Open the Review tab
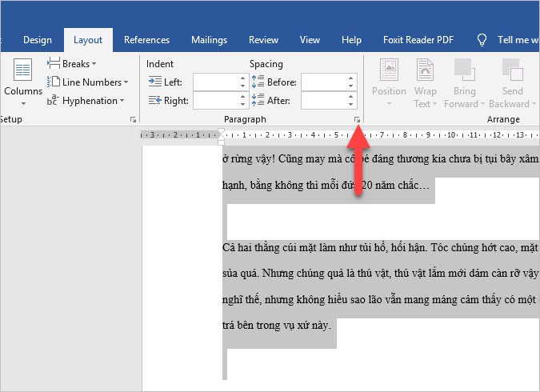Image resolution: width=540 pixels, height=392 pixels. 263,40
